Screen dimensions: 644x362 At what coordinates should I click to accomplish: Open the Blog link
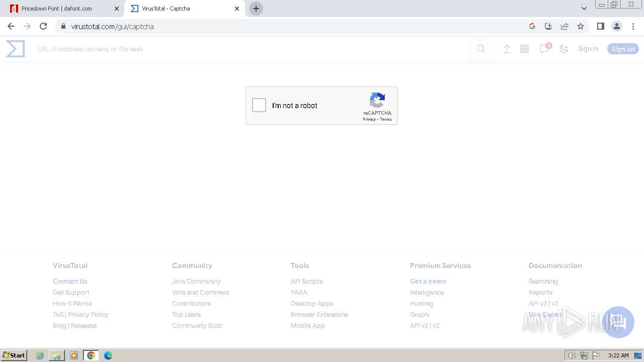click(59, 325)
